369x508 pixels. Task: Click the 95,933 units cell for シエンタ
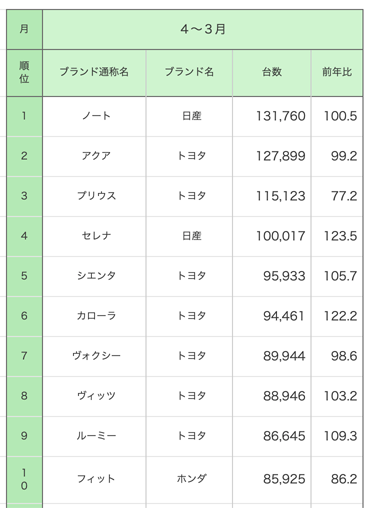pos(272,276)
